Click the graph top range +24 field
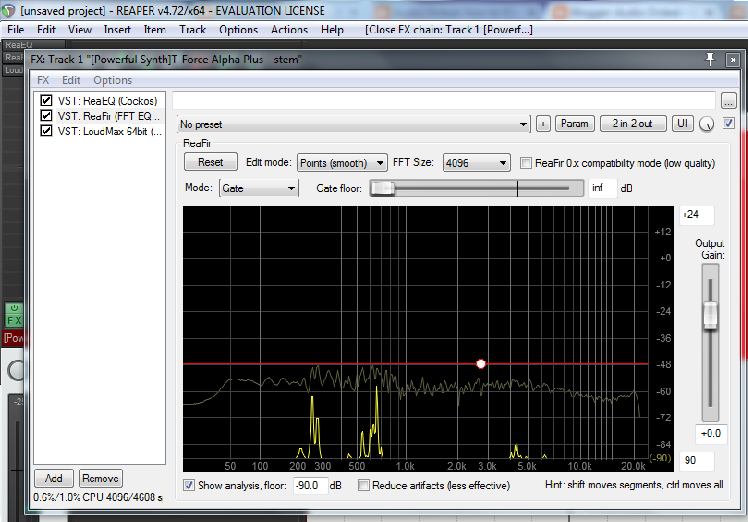 click(x=696, y=215)
